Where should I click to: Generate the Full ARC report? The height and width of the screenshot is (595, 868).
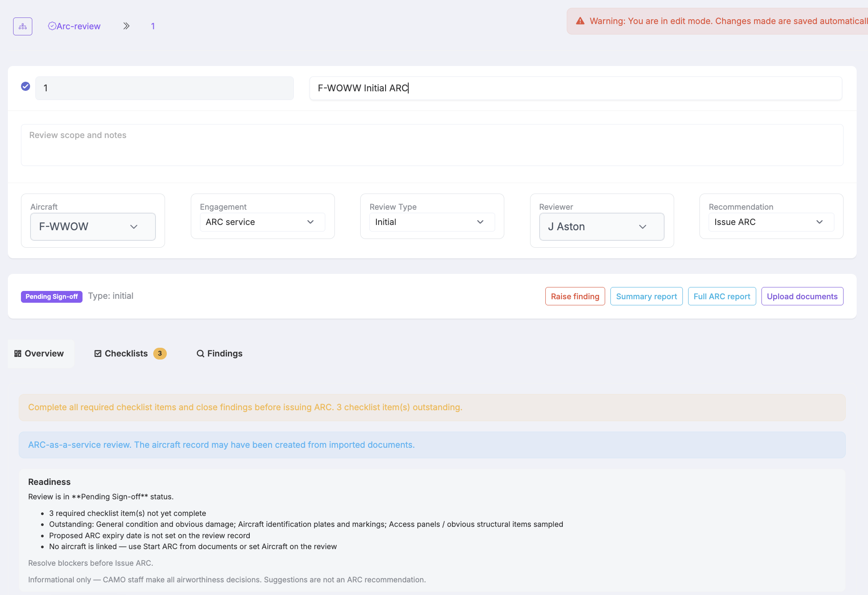722,296
